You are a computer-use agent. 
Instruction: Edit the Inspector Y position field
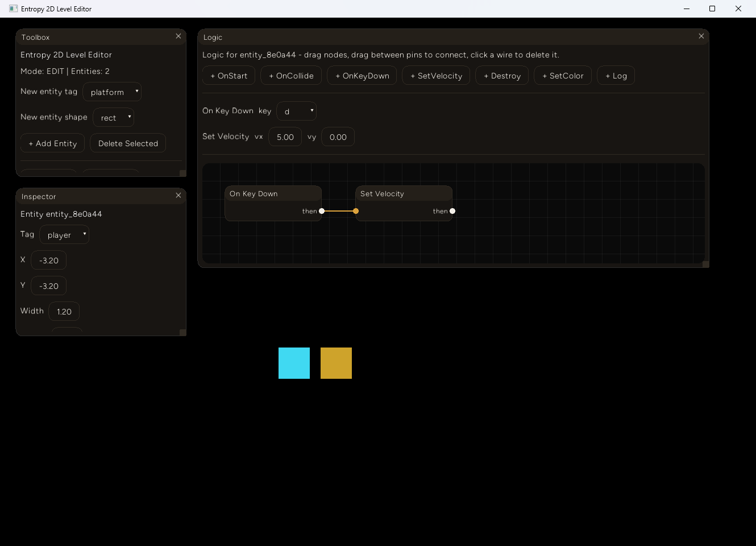tap(49, 286)
